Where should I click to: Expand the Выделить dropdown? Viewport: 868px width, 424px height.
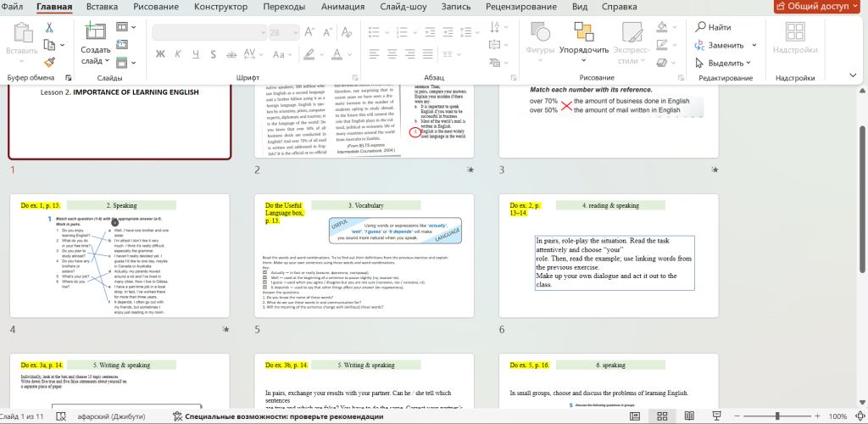pyautogui.click(x=749, y=64)
